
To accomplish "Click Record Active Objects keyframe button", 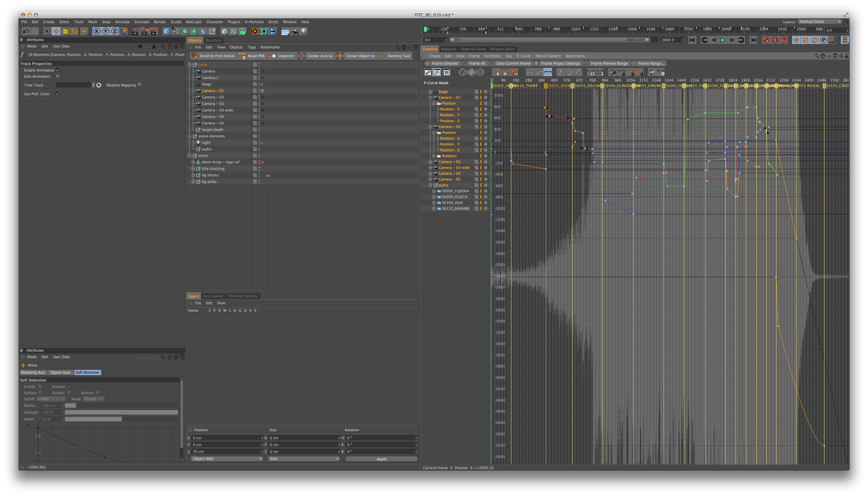I will 765,40.
